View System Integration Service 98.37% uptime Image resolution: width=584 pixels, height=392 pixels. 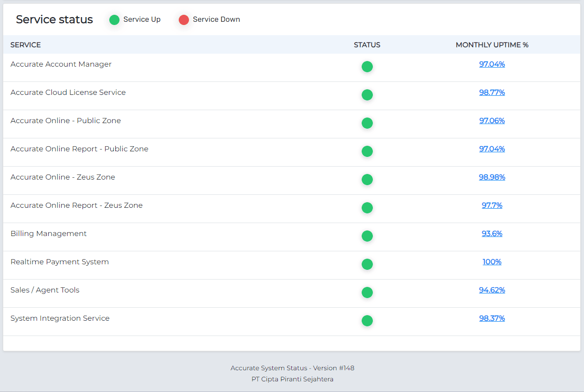(492, 318)
